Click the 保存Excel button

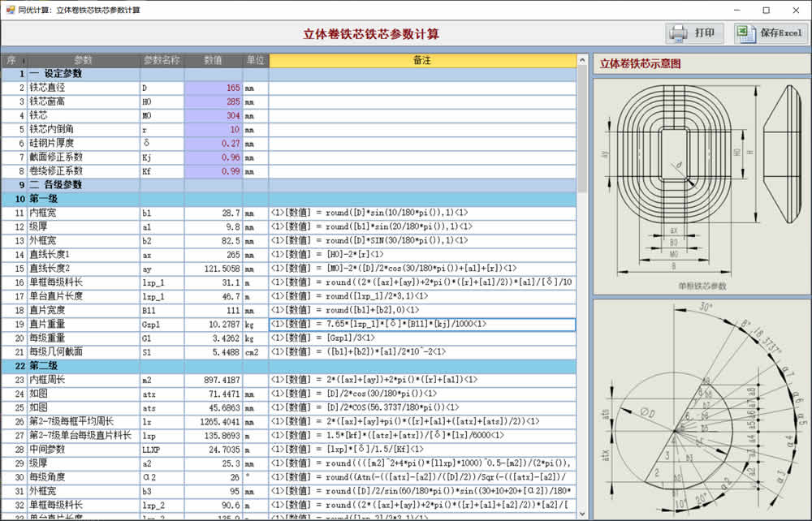coord(770,33)
